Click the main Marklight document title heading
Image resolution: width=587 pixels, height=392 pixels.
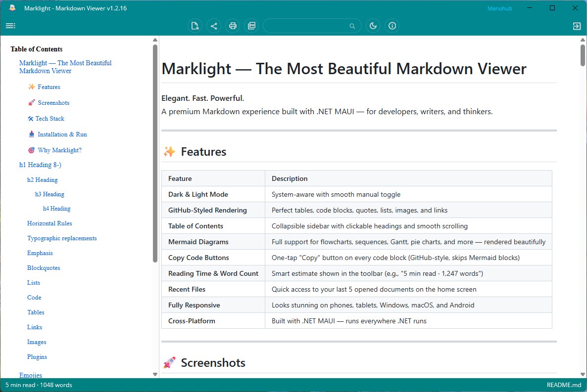(343, 69)
